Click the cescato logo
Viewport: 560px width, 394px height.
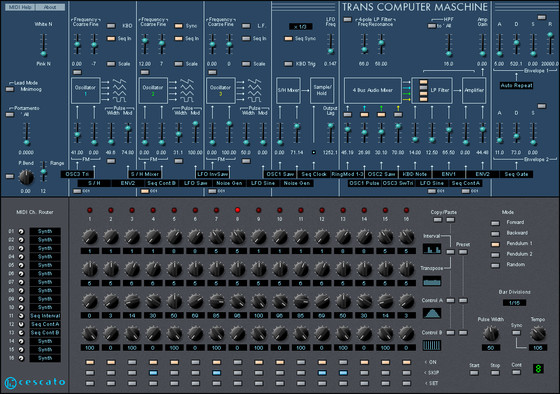(35, 382)
